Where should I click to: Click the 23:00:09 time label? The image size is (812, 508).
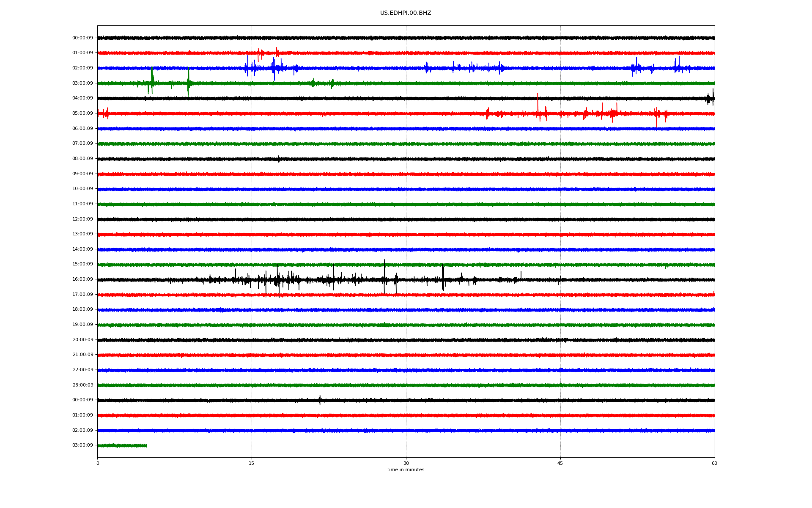(x=82, y=385)
